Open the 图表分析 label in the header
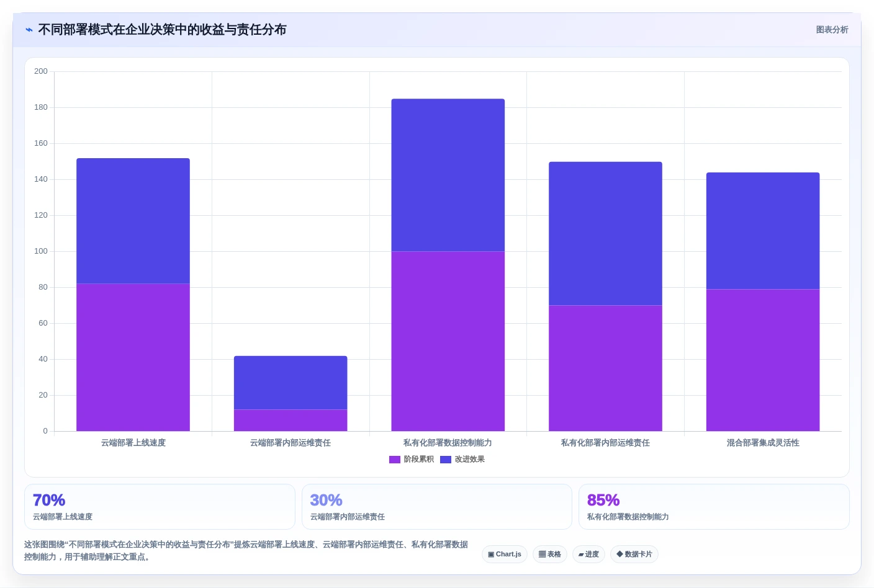874x588 pixels. 832,30
